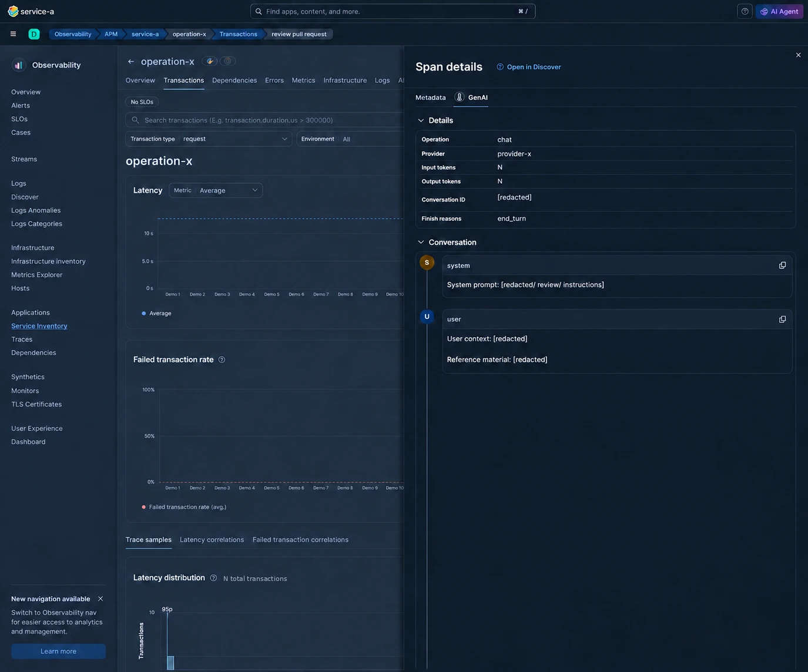Open the latency Metric Average dropdown
This screenshot has width=808, height=672.
(x=216, y=190)
